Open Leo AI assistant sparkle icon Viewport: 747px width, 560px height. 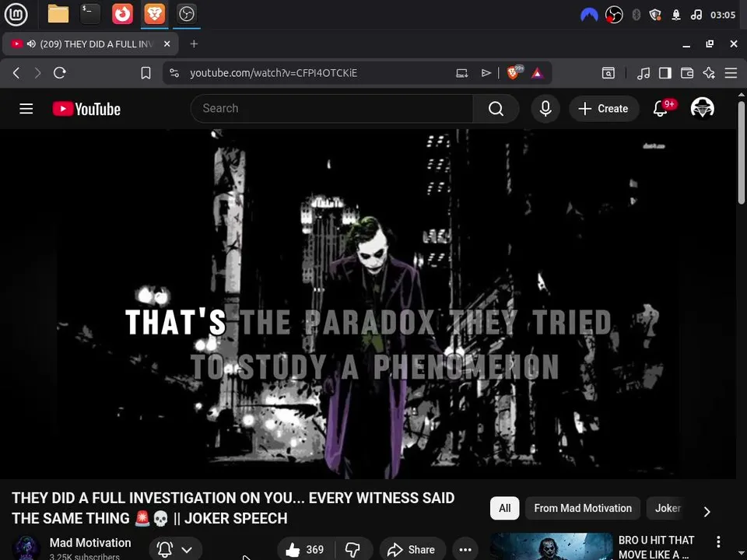tap(709, 73)
